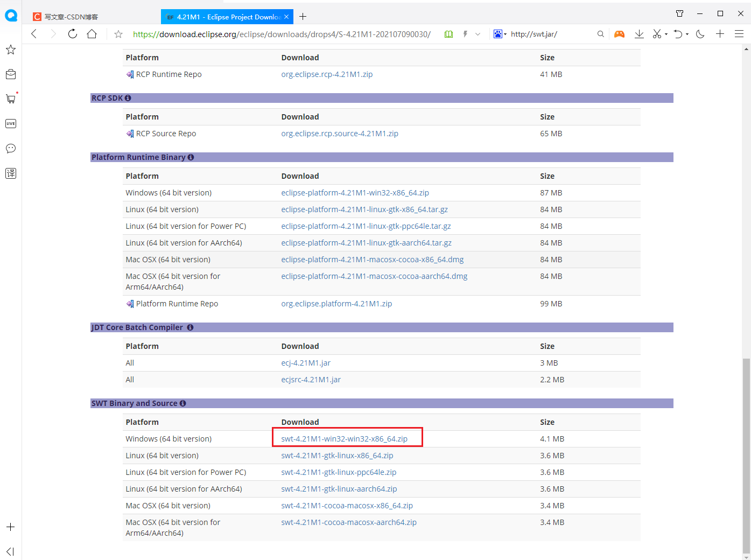Download ecjsrc-4.21M1.jar
This screenshot has height=560, width=751.
pos(311,380)
